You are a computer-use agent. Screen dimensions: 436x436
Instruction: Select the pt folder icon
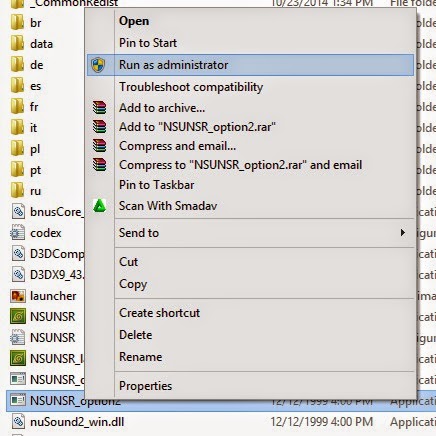tap(17, 170)
